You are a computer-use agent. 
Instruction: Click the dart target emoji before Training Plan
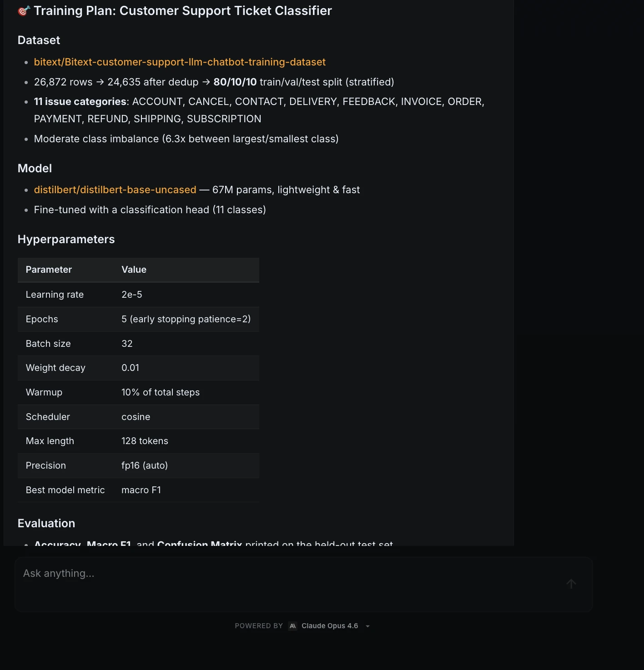tap(24, 11)
